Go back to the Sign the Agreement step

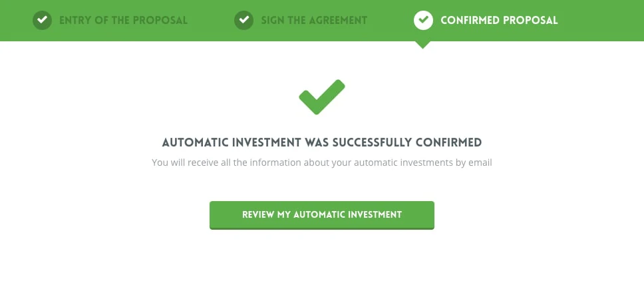pyautogui.click(x=314, y=20)
